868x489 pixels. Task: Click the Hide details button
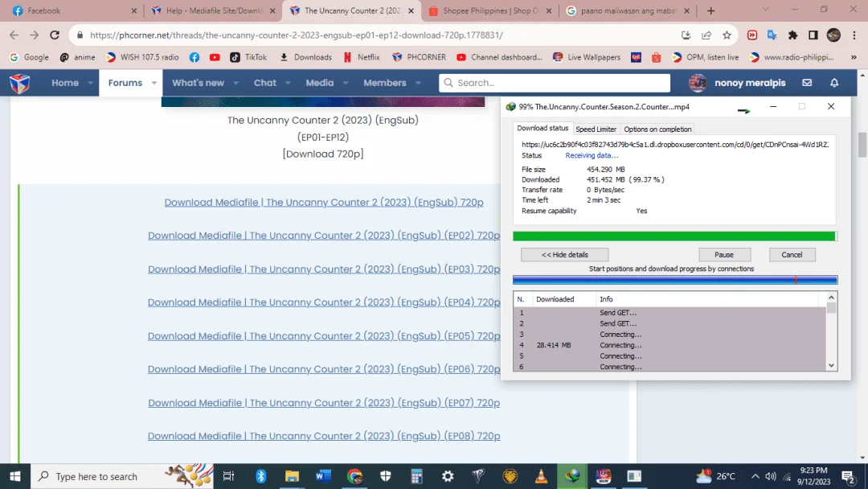tap(565, 255)
